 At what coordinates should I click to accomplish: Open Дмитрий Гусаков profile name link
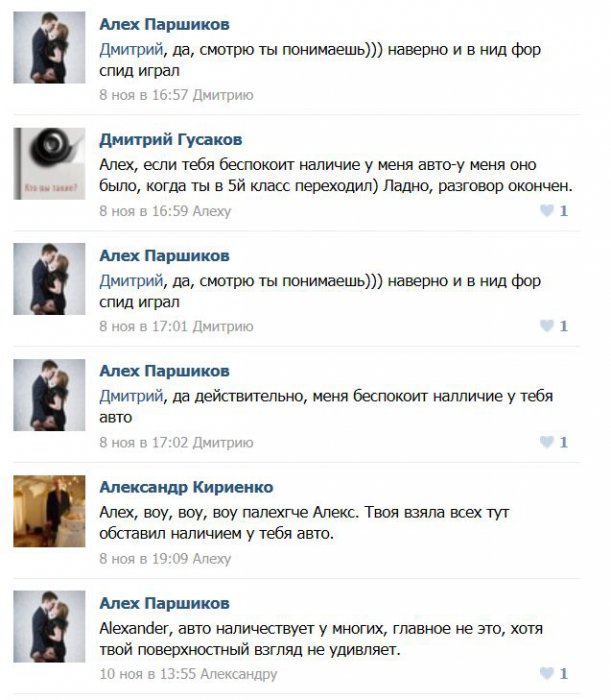click(170, 140)
